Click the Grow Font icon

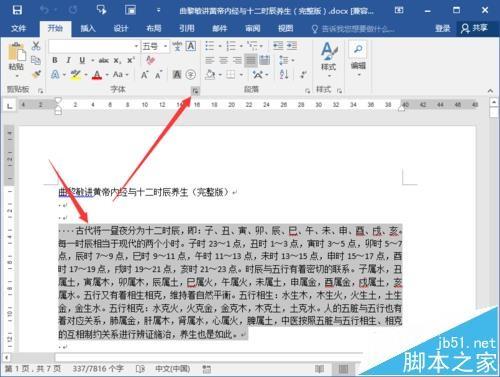pos(144,75)
